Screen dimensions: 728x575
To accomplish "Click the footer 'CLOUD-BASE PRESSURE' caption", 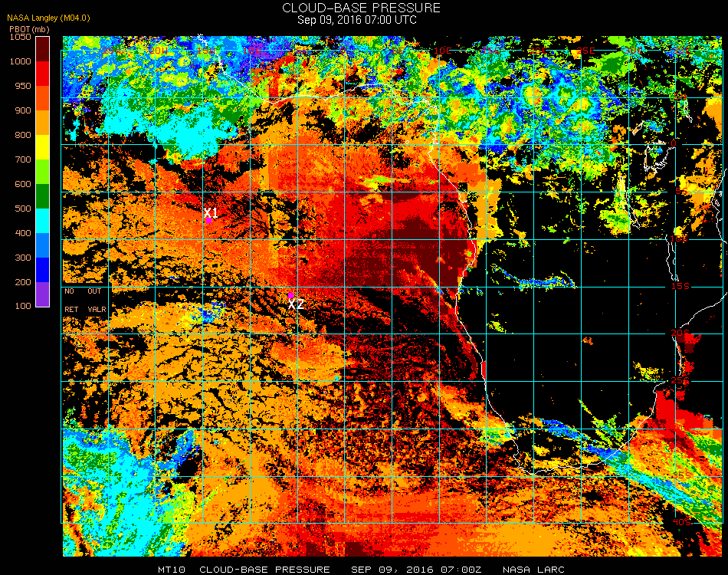I will (x=264, y=570).
